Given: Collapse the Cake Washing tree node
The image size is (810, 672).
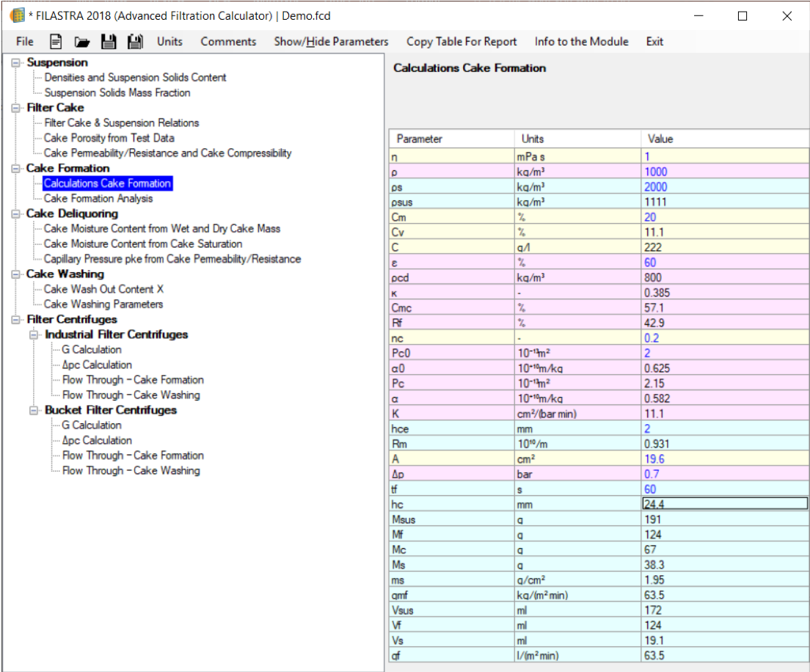Looking at the screenshot, I should pos(16,274).
